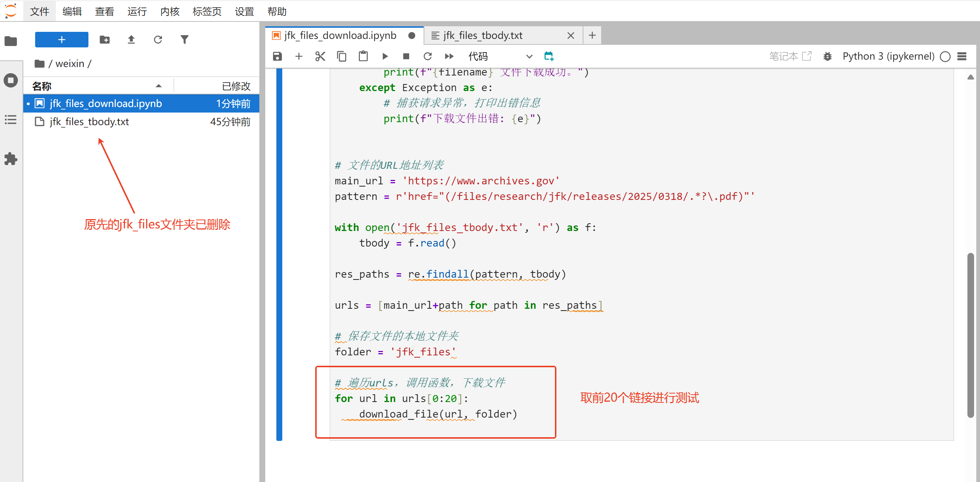Open the running kernels sidebar panel
The width and height of the screenshot is (980, 482).
tap(11, 80)
